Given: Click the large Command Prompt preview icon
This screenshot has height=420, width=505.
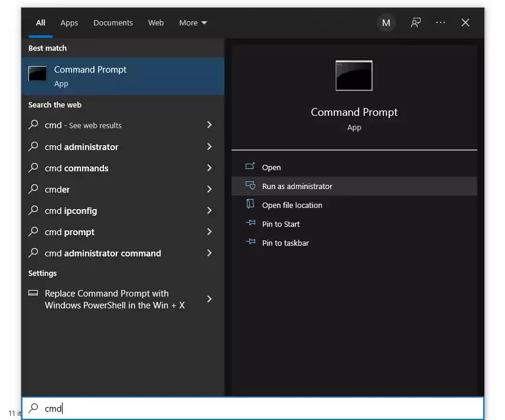Looking at the screenshot, I should pos(354,76).
